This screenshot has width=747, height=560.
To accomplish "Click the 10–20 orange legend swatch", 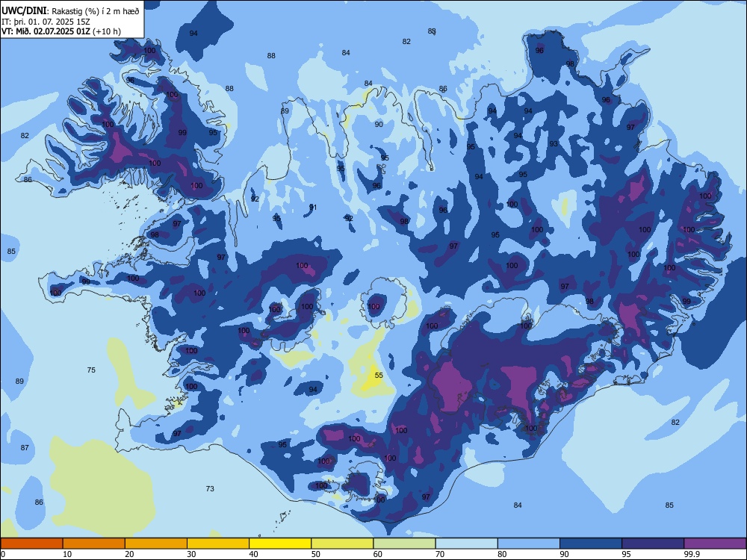I will pyautogui.click(x=94, y=544).
